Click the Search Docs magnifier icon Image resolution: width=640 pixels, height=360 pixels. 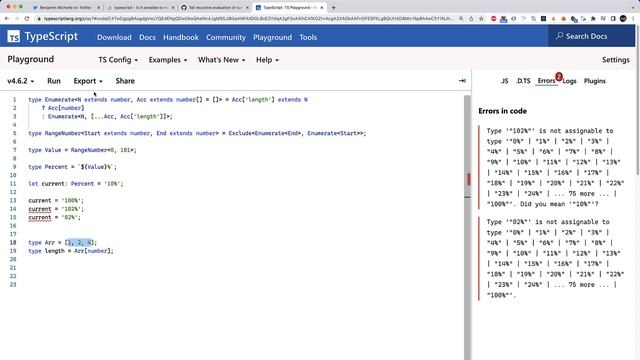coord(560,36)
